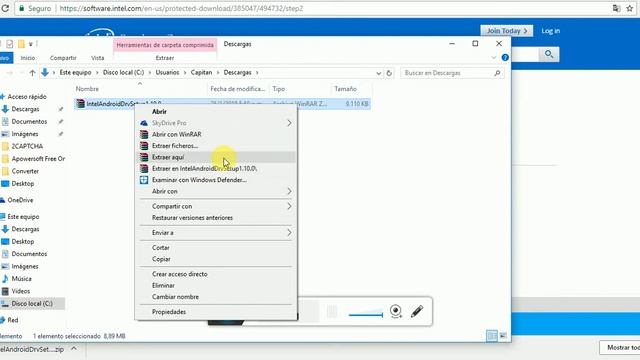Screen dimensions: 640x360
Task: Click the Up folder arrow button
Action: point(32,73)
